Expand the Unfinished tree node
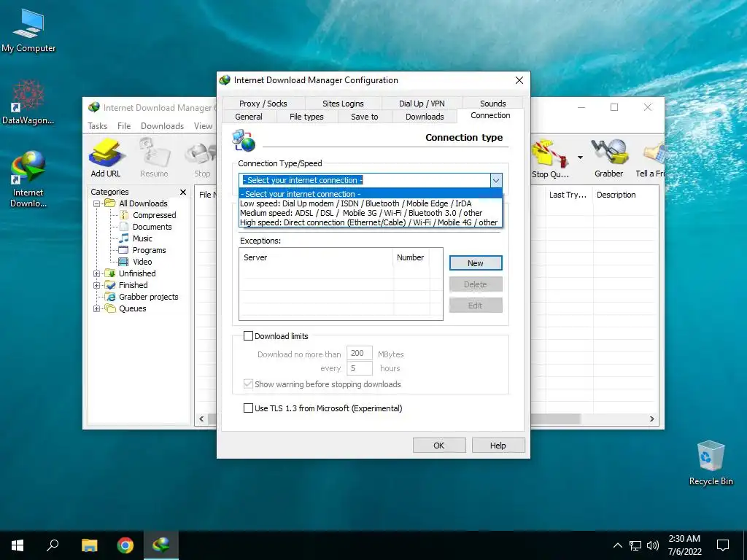This screenshot has height=560, width=747. pyautogui.click(x=97, y=273)
